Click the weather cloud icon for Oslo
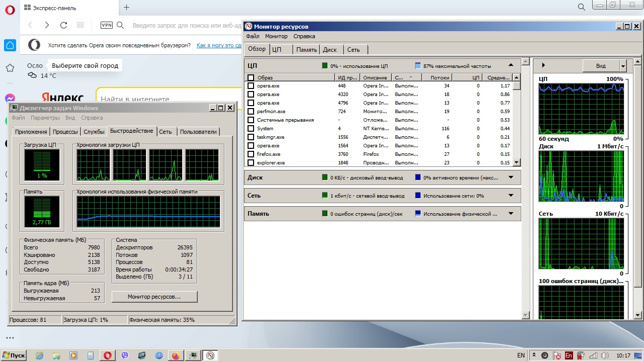This screenshot has width=644, height=362. coord(32,75)
